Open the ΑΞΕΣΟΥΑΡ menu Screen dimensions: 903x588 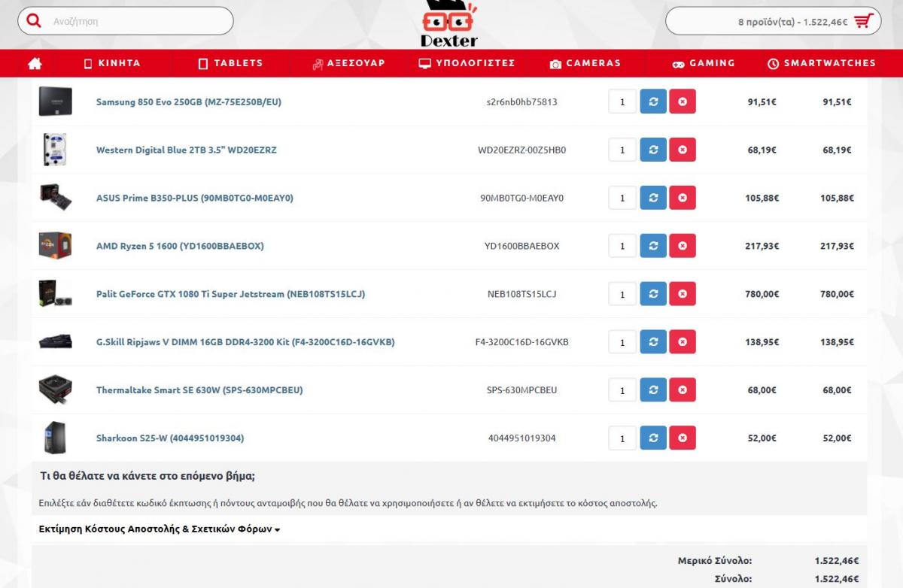348,63
